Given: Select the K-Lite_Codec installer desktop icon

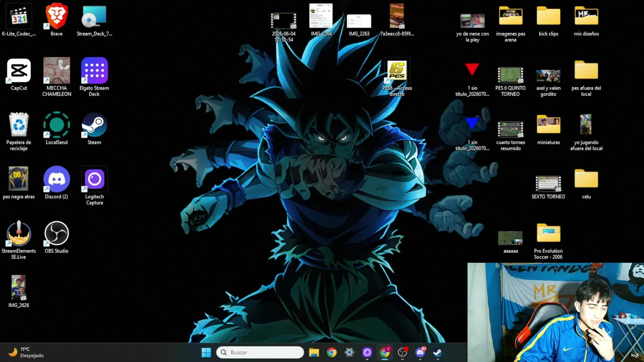Looking at the screenshot, I should tap(19, 21).
